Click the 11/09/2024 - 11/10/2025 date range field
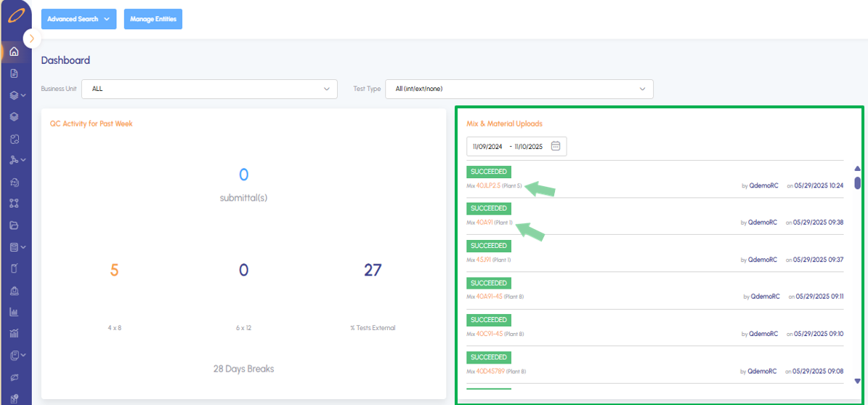The width and height of the screenshot is (868, 405). 516,146
